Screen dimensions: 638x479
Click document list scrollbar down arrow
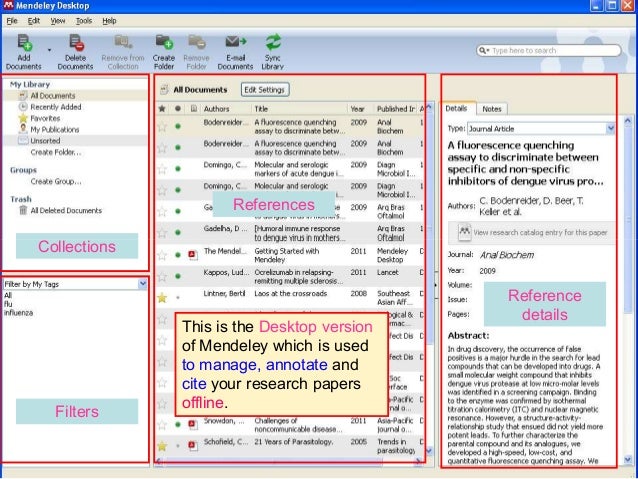(429, 451)
